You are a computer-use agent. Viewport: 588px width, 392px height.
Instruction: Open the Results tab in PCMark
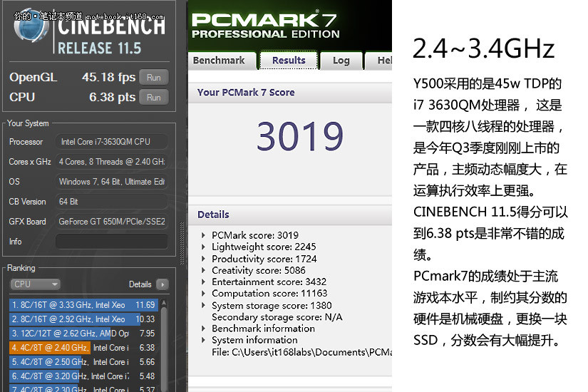tap(289, 61)
